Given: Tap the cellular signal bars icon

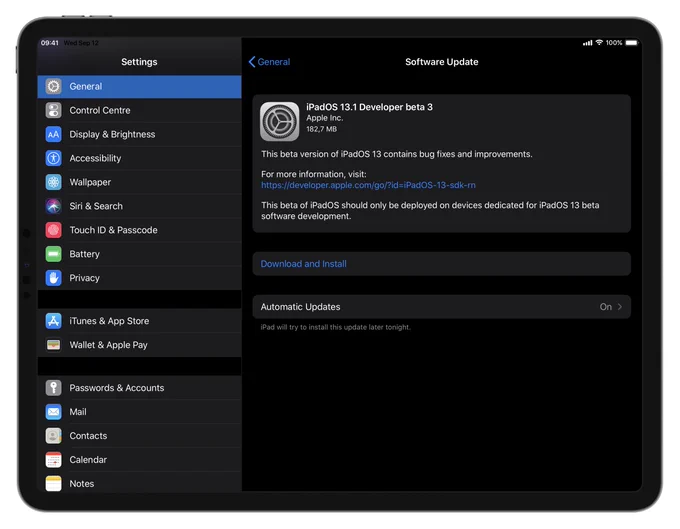Looking at the screenshot, I should pyautogui.click(x=588, y=42).
